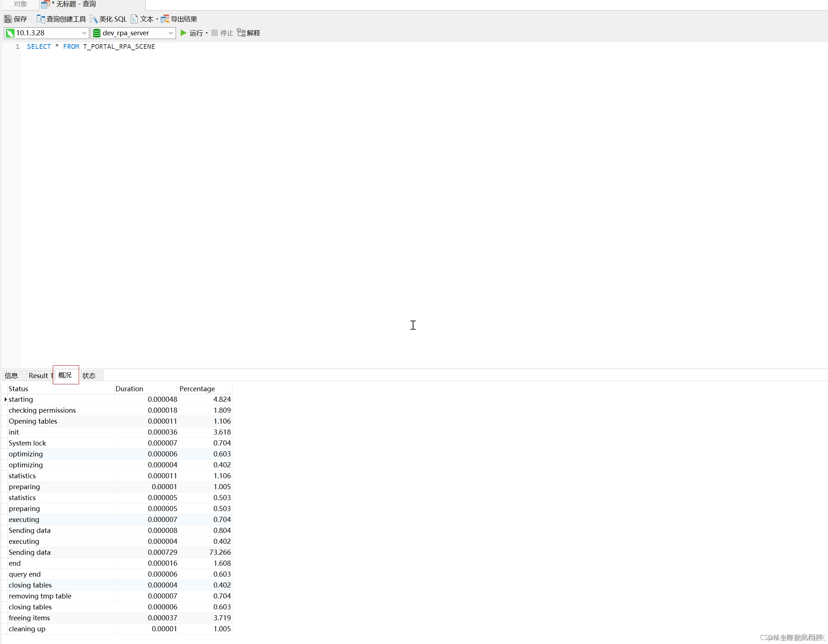The height and width of the screenshot is (644, 828).
Task: Click the Text (文本) document icon
Action: click(134, 19)
